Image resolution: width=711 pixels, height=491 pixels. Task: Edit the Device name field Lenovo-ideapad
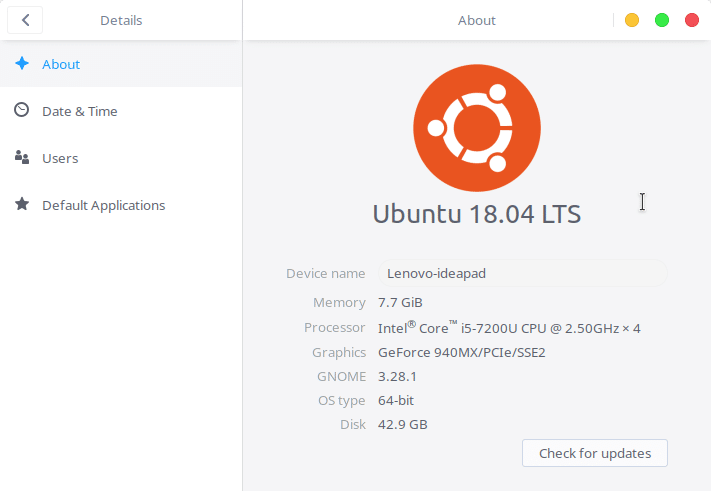click(522, 273)
